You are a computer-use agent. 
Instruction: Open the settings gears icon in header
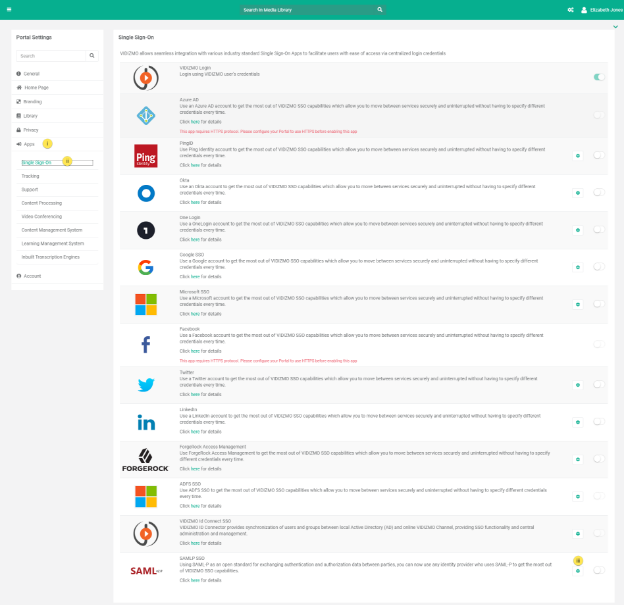point(570,10)
